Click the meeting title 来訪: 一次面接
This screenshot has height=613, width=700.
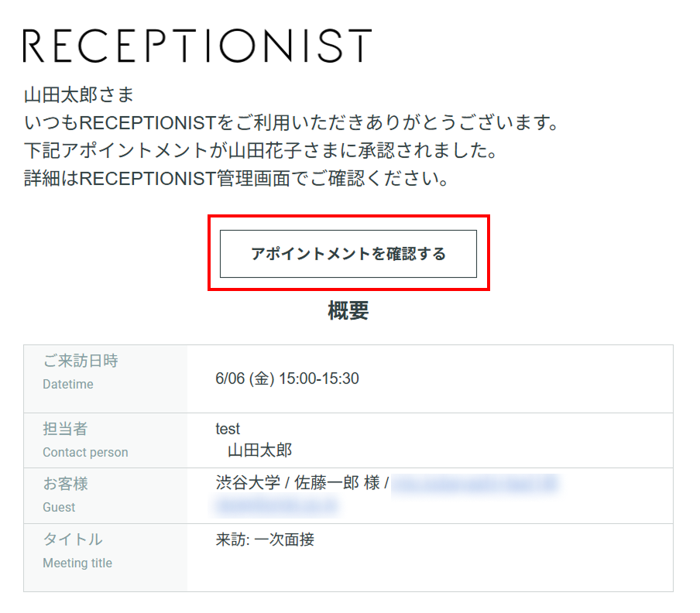point(265,539)
